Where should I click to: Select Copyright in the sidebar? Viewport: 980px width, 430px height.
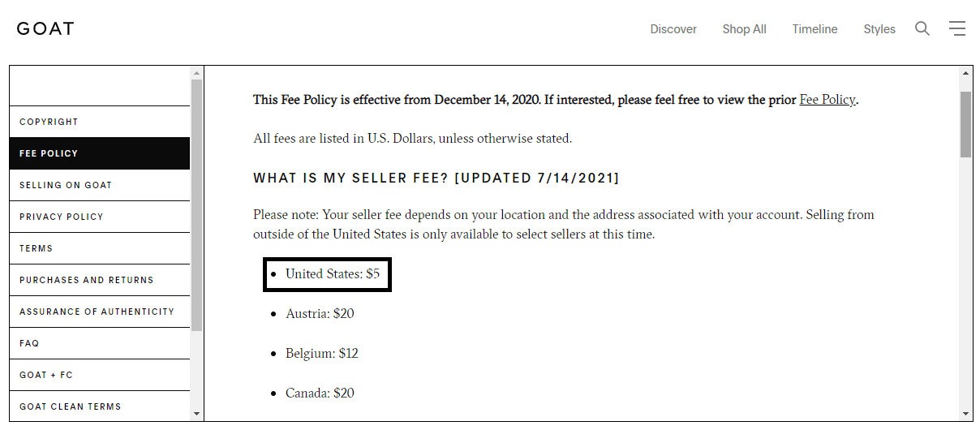[100, 122]
